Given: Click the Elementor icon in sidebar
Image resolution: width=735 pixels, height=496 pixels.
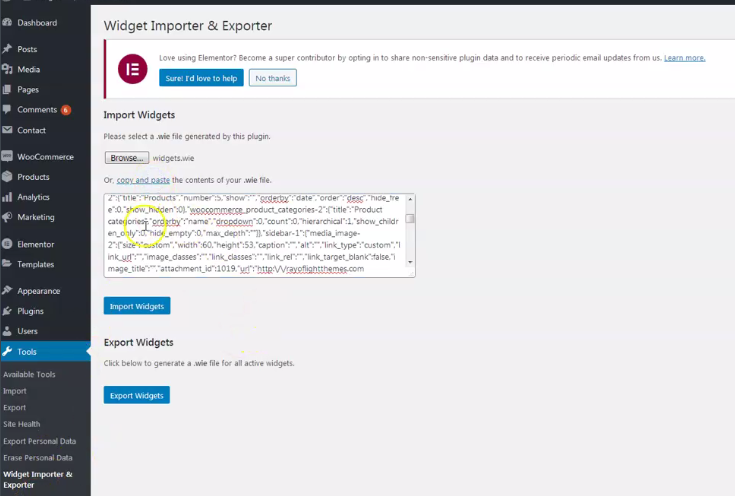Looking at the screenshot, I should (8, 244).
